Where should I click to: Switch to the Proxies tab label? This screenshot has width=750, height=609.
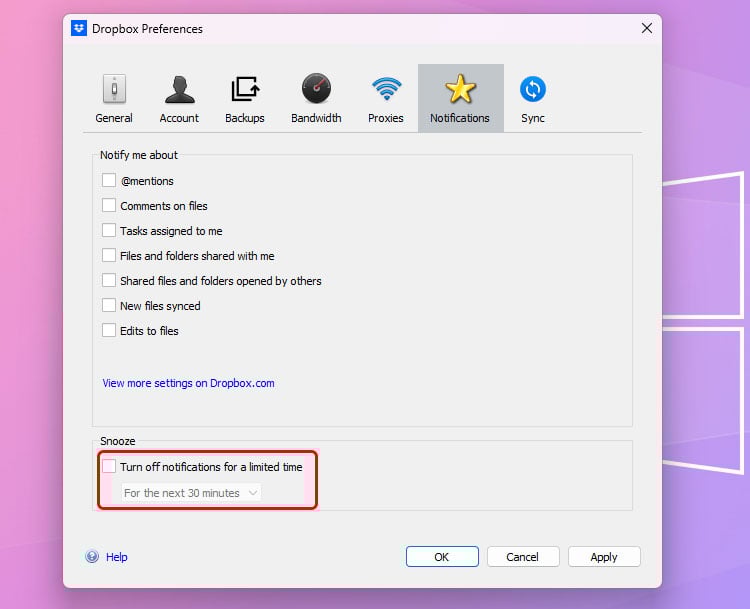386,118
